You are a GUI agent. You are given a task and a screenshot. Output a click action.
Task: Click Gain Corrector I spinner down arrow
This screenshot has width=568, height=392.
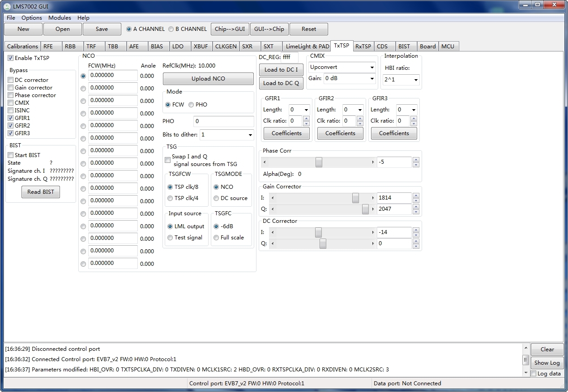pos(416,200)
